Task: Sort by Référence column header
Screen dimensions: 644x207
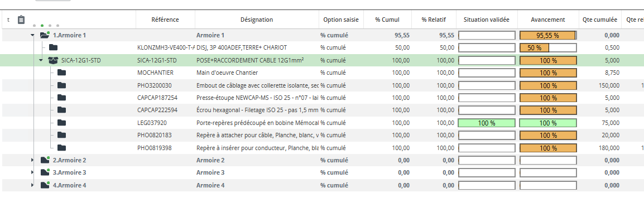Action: (165, 20)
